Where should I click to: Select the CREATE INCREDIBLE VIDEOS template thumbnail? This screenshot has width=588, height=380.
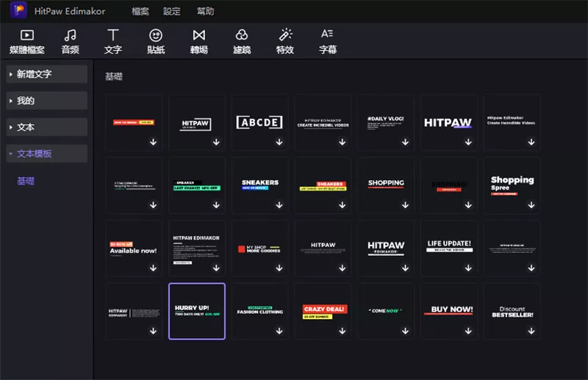click(323, 122)
